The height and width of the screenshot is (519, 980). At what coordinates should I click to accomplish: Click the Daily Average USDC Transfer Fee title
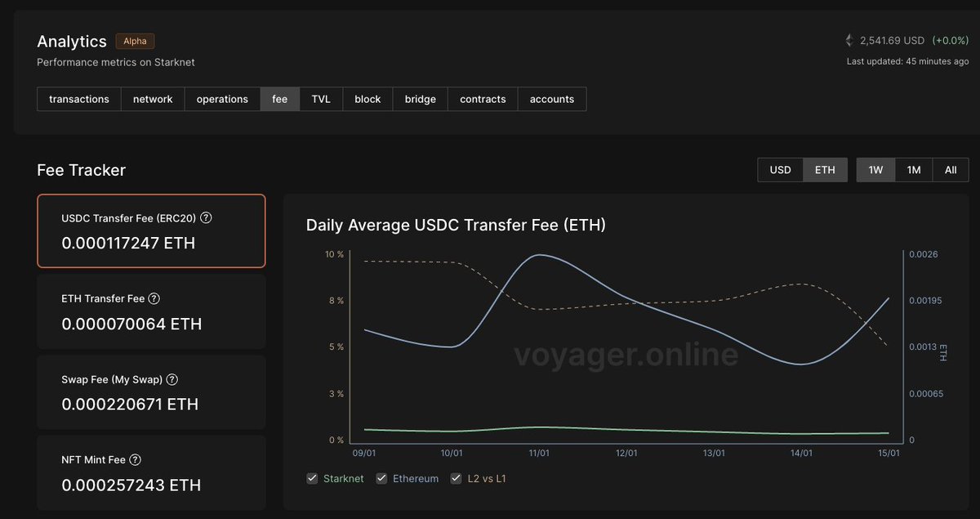(456, 225)
